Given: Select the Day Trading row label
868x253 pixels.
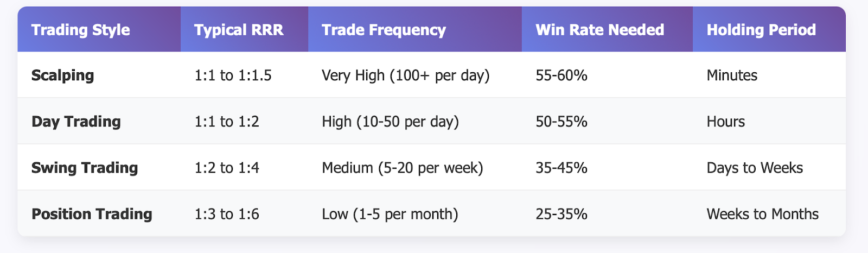Looking at the screenshot, I should pos(76,121).
